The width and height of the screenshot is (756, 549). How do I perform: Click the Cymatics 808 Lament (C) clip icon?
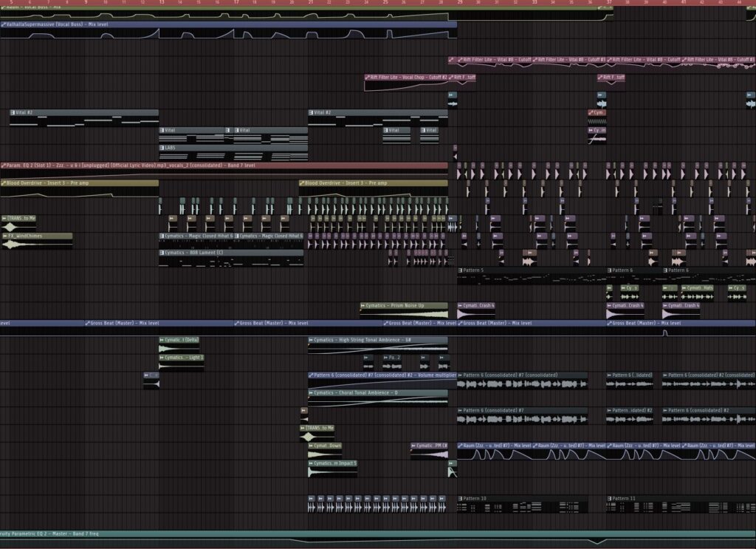click(162, 253)
